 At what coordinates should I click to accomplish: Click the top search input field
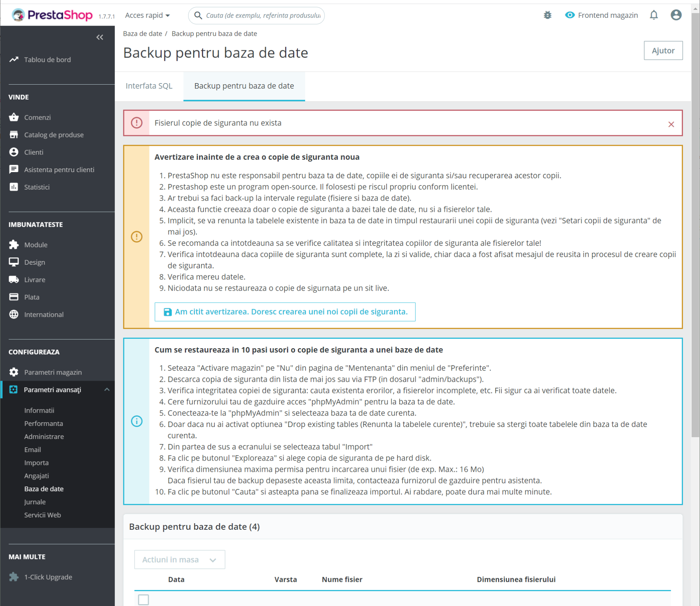click(262, 15)
